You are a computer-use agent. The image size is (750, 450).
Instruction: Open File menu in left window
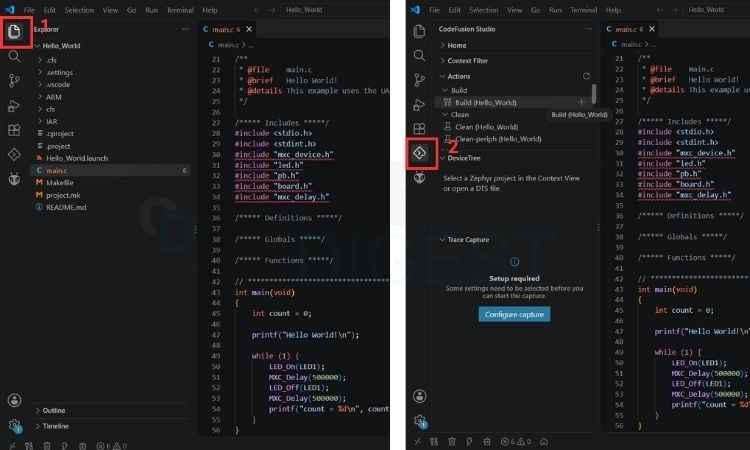coord(29,10)
